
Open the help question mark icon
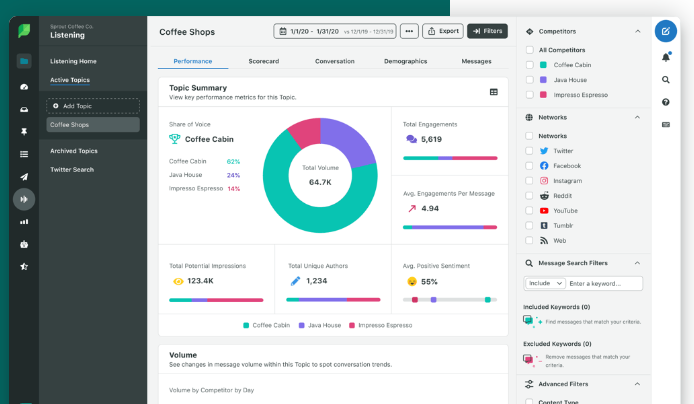point(666,102)
